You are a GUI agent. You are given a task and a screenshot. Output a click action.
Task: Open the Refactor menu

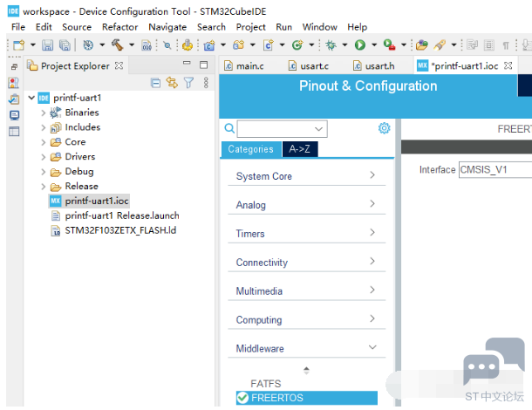120,27
